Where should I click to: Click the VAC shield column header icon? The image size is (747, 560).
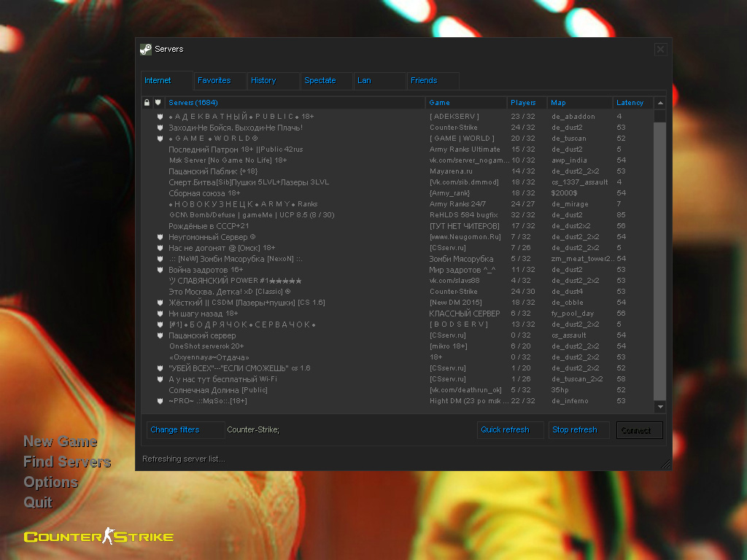click(x=158, y=102)
